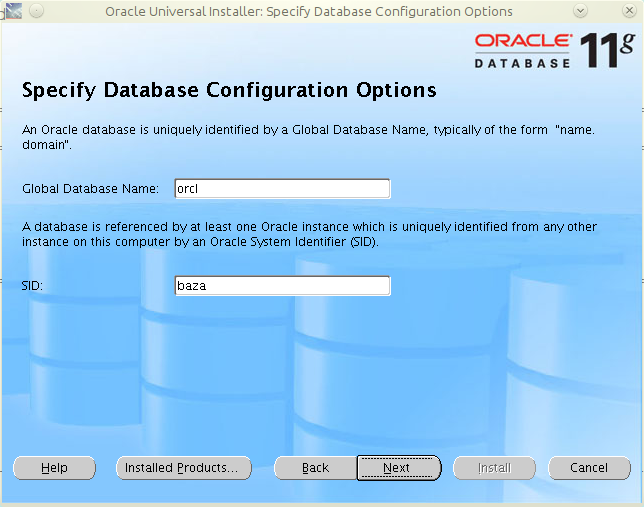
Task: Open the window menu icon at title bar left
Action: [14, 11]
